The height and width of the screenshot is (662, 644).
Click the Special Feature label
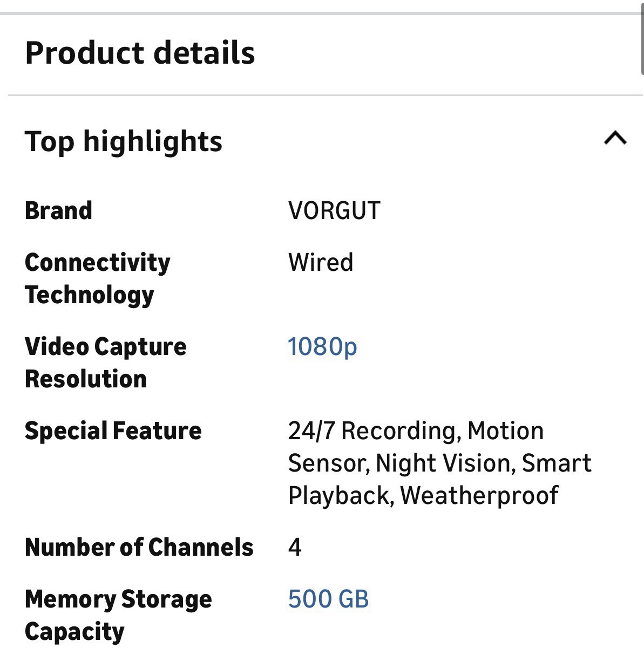[113, 431]
